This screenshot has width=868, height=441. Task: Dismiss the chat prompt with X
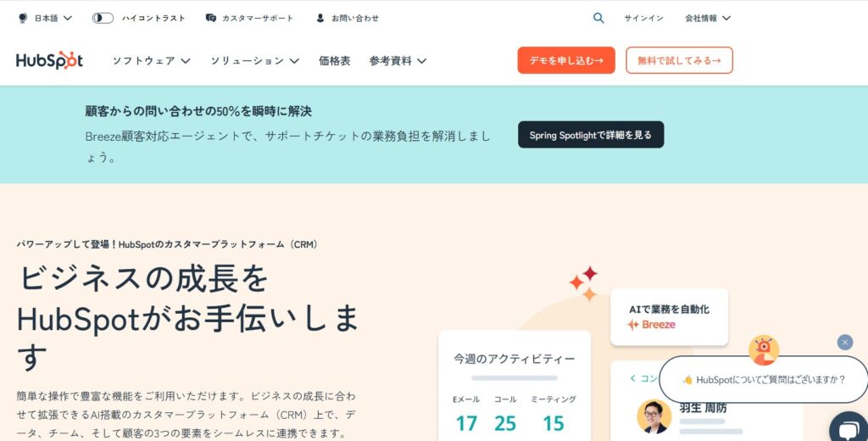845,343
